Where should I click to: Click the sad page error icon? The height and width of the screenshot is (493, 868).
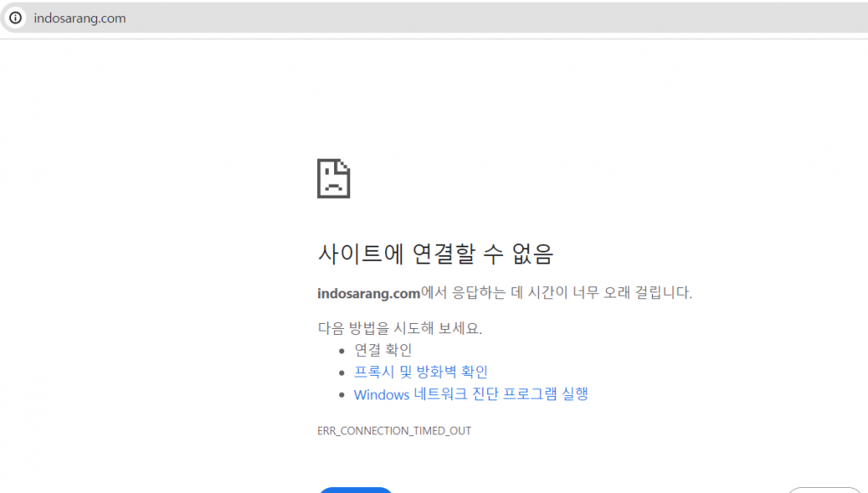click(x=333, y=178)
